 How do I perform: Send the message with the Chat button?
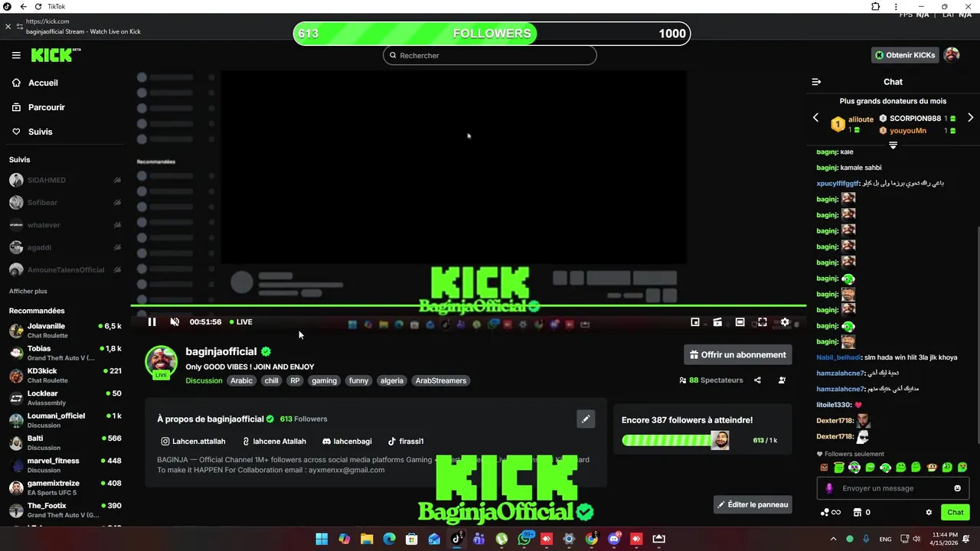tap(955, 512)
